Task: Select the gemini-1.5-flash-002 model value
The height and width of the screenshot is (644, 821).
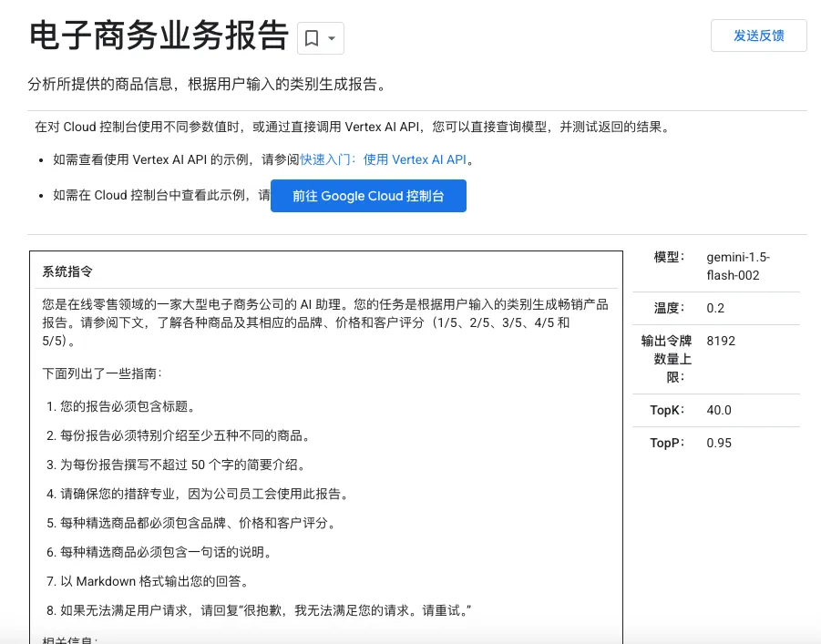Action: click(x=737, y=266)
